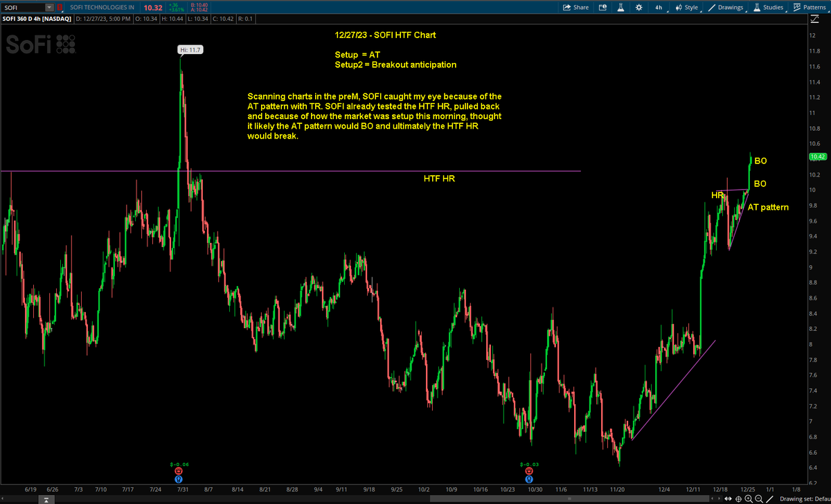Click the HTF HR label text
Viewport: 831px width, 504px height.
pos(439,179)
